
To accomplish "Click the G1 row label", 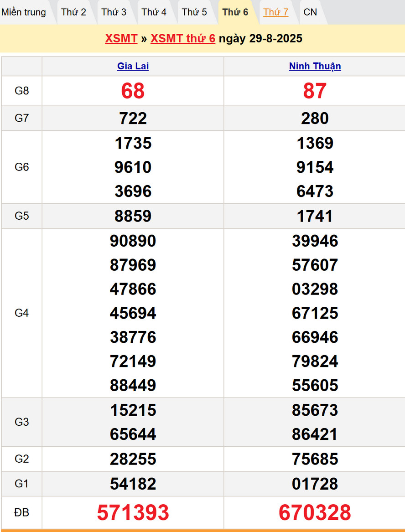I will point(22,484).
